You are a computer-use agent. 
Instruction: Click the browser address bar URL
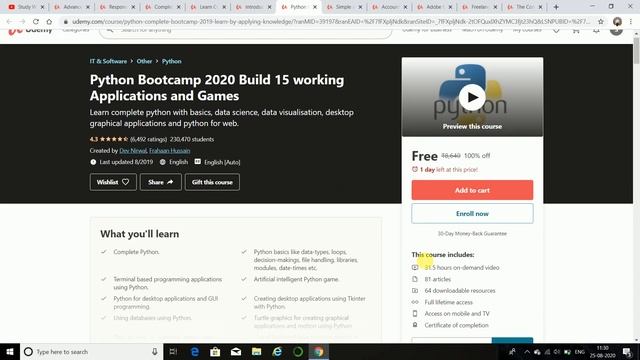(331, 21)
